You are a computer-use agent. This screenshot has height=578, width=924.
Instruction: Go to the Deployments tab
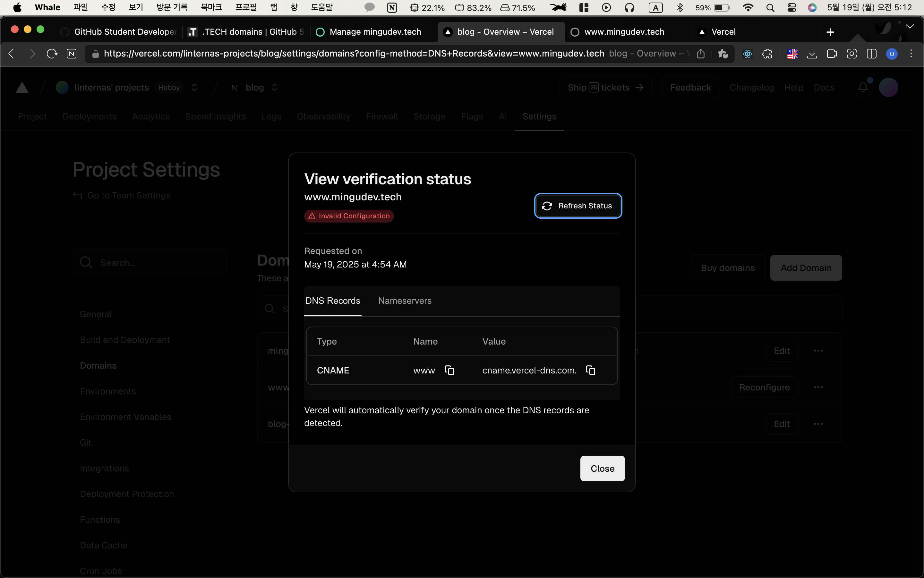tap(89, 117)
